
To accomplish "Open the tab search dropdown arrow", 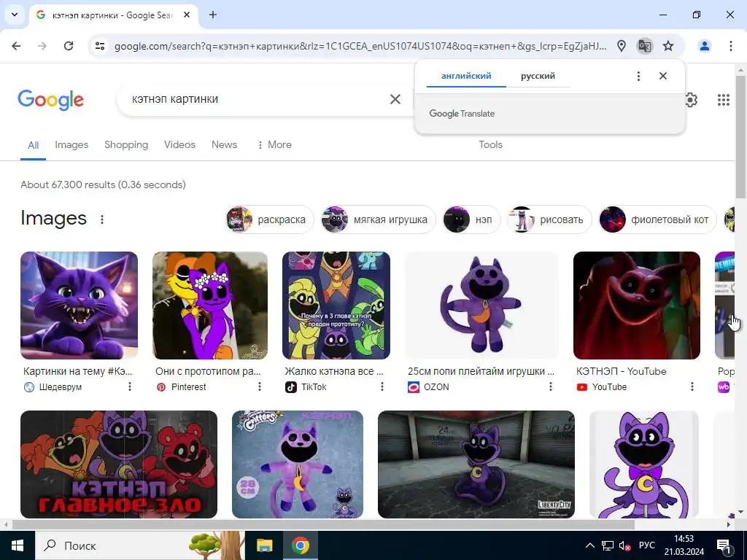I will tap(15, 15).
